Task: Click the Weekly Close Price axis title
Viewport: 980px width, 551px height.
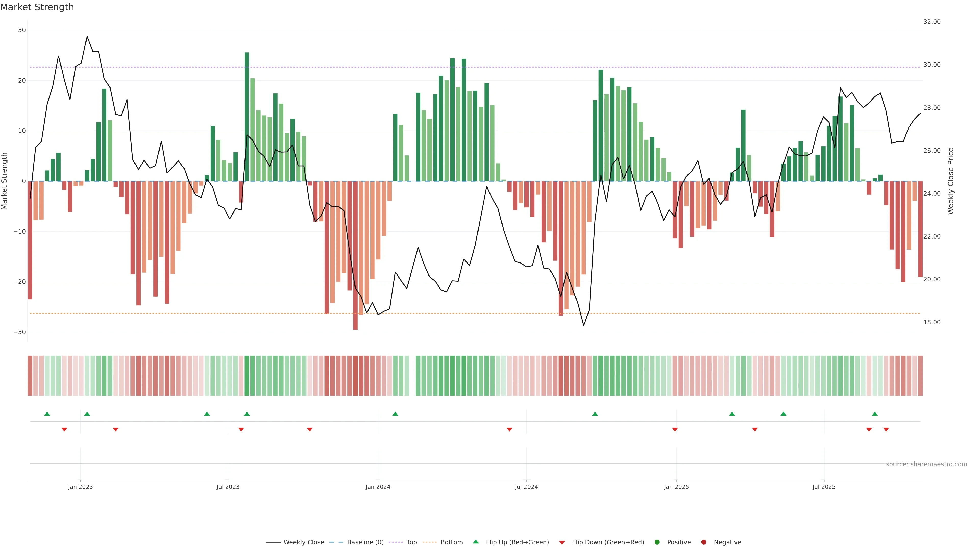Action: (951, 181)
